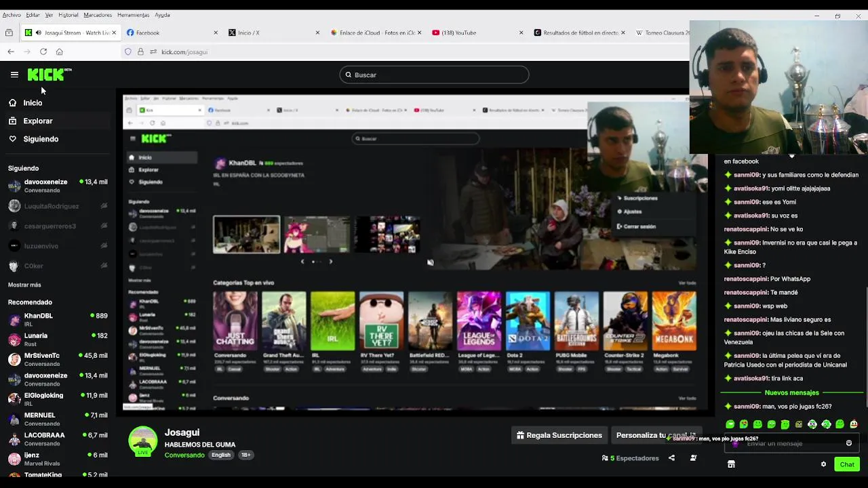Image resolution: width=868 pixels, height=488 pixels.
Task: Switch to the Inicio / X tab
Action: (x=274, y=33)
